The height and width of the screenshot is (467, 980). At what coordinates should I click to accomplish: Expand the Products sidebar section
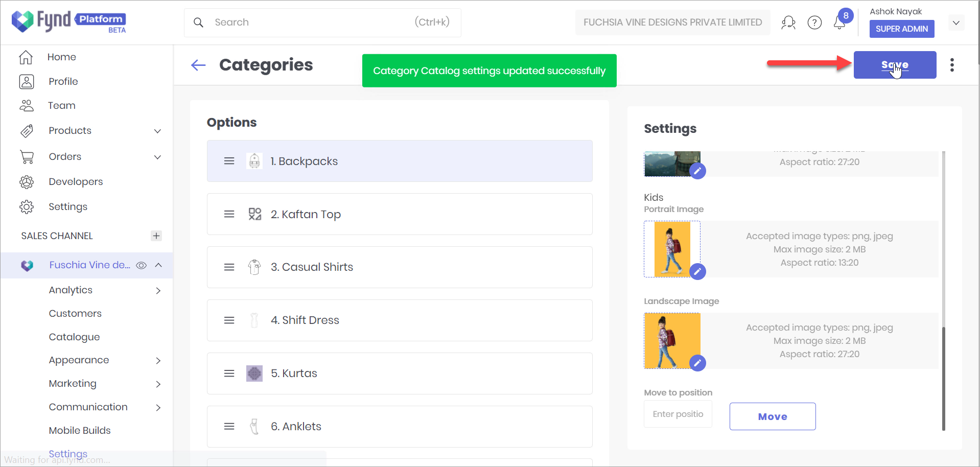(157, 131)
